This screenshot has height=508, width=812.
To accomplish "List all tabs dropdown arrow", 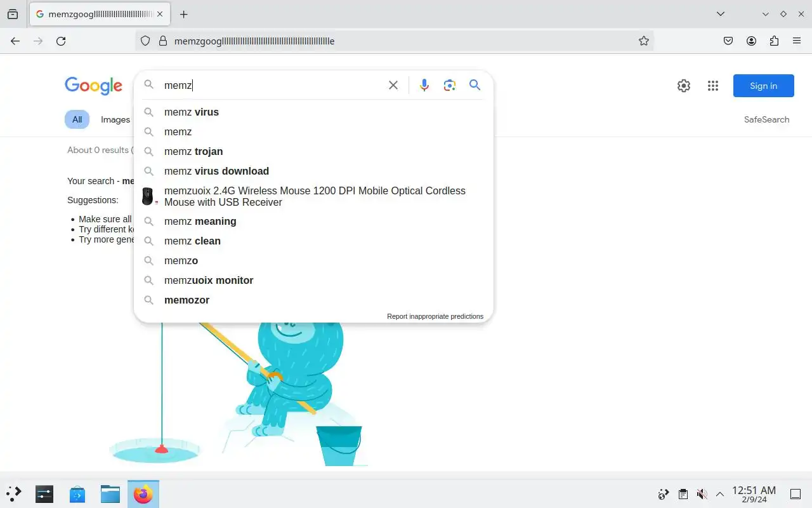I will (x=721, y=14).
